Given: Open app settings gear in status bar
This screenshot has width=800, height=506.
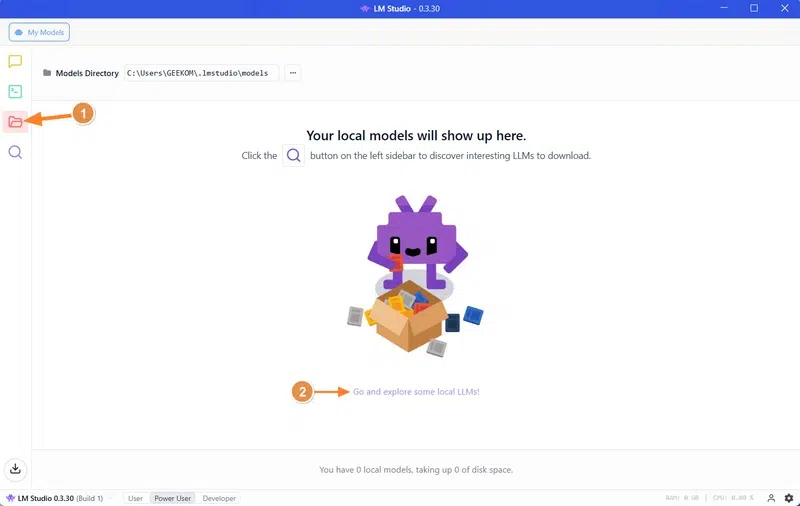Looking at the screenshot, I should tap(789, 498).
